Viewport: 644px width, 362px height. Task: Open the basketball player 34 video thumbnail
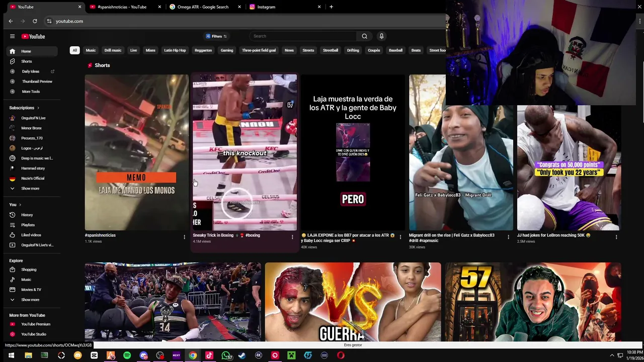point(173,302)
